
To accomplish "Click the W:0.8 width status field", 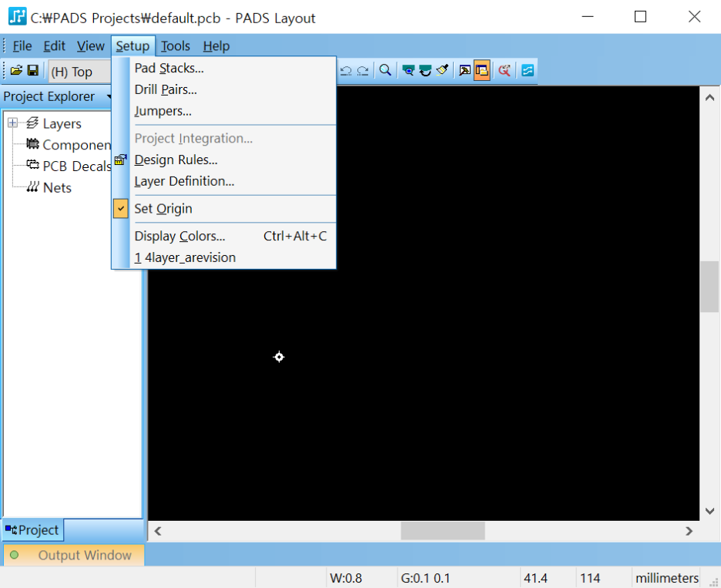I will 362,578.
